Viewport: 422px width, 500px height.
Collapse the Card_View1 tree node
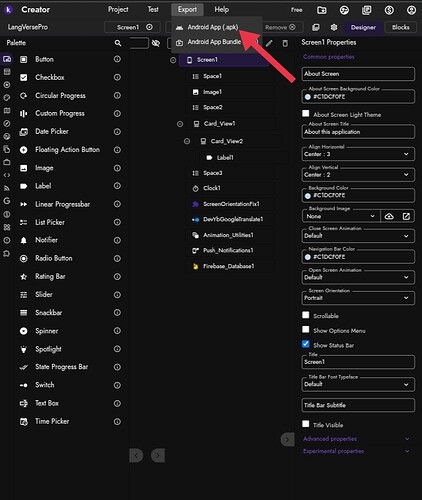(x=180, y=124)
